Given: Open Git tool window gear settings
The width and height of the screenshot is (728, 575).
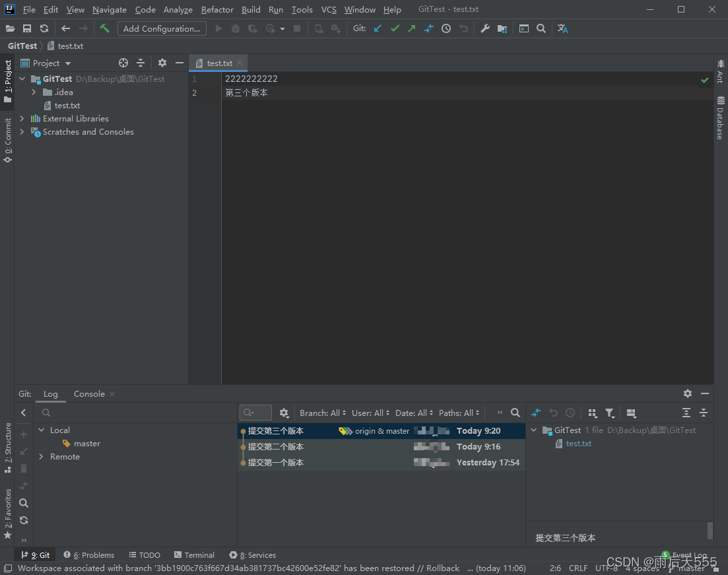Looking at the screenshot, I should (688, 393).
